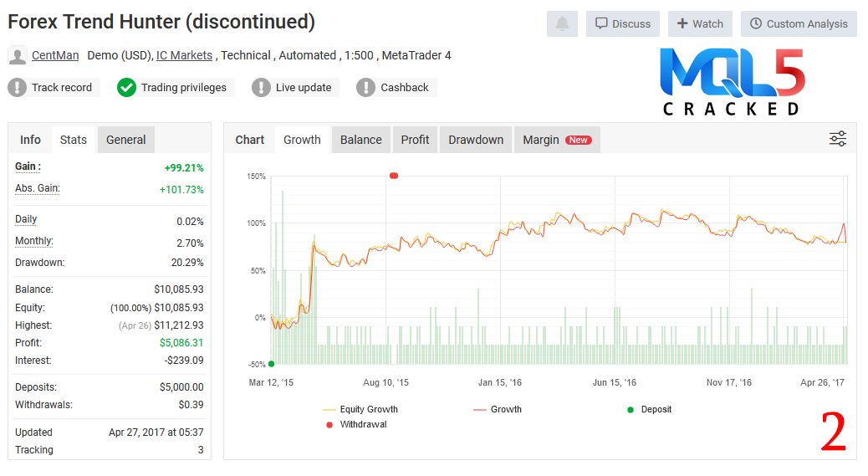The width and height of the screenshot is (868, 476).
Task: Switch to the General tab
Action: tap(125, 140)
